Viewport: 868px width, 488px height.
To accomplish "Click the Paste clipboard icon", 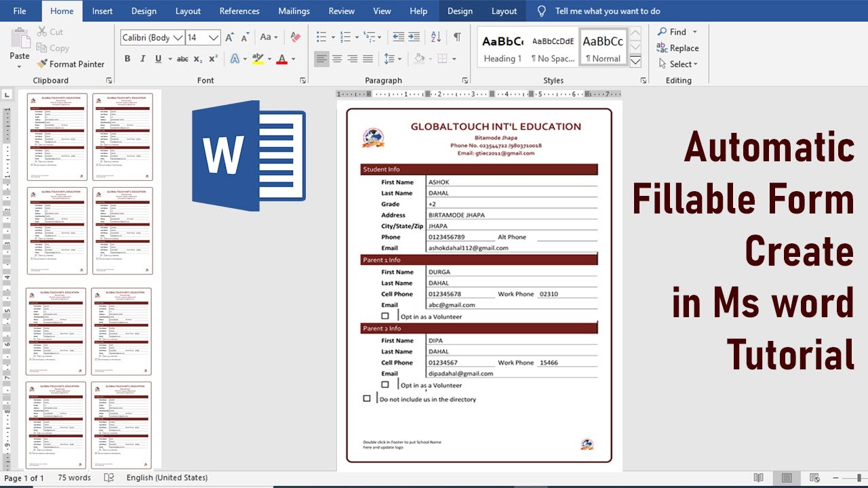I will [x=20, y=38].
